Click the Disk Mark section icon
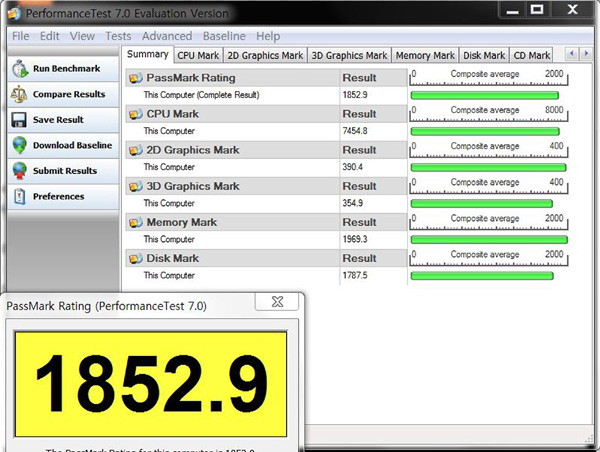 coord(135,258)
